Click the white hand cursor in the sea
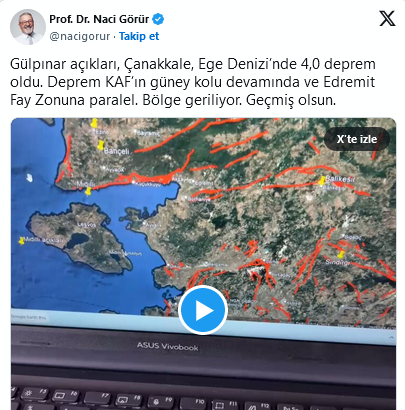The image size is (405, 410). click(30, 178)
